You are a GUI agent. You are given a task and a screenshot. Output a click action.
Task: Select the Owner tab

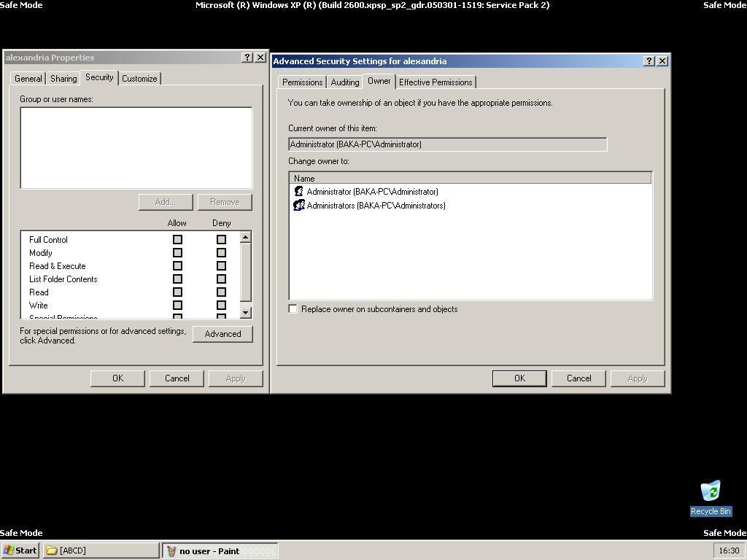pyautogui.click(x=379, y=81)
